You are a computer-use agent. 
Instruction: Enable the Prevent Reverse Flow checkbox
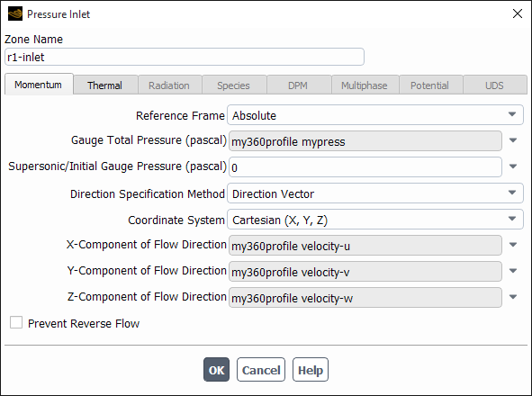click(x=16, y=323)
